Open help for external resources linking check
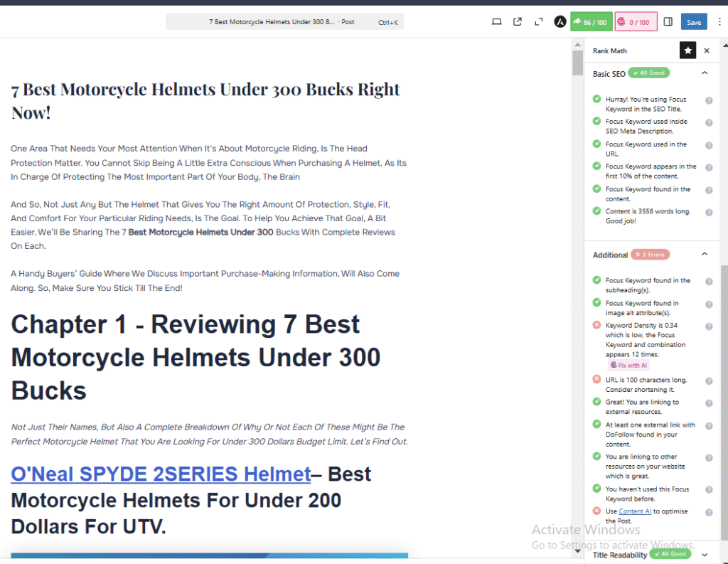728x564 pixels. (709, 403)
